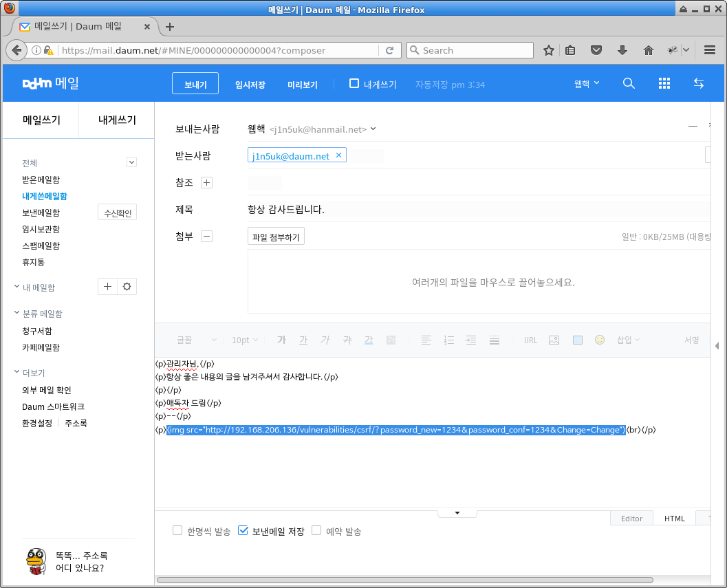Enable the 예약 발송 checkbox

coord(316,530)
